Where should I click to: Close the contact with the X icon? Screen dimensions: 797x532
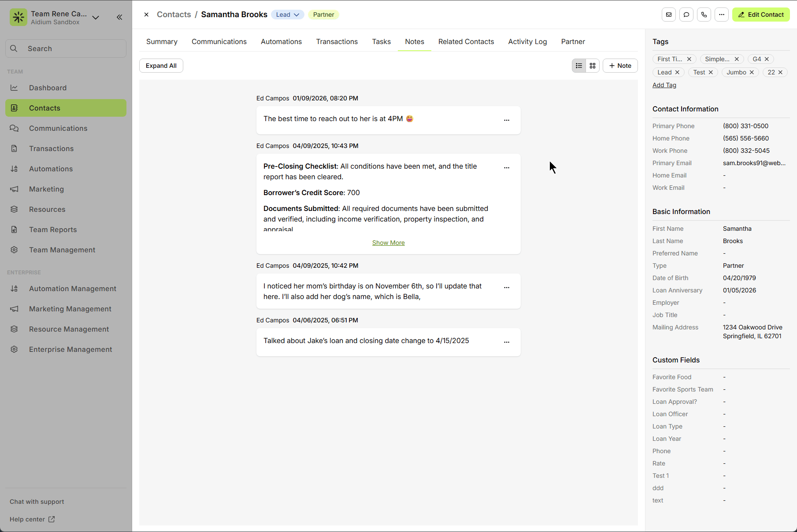coord(146,15)
